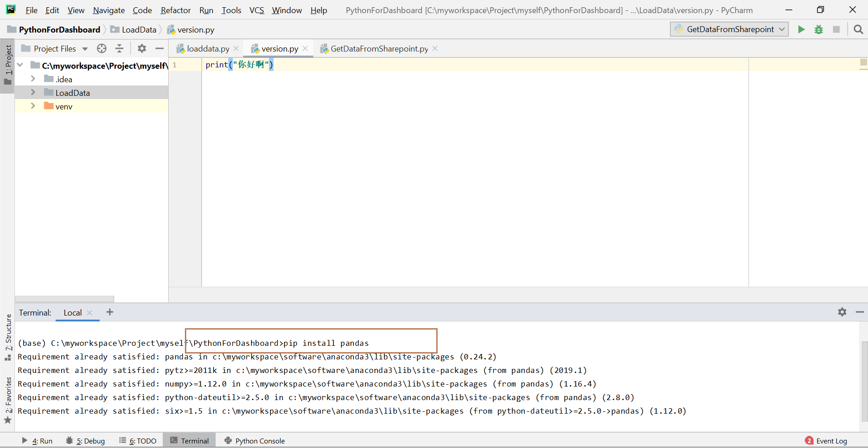Viewport: 868px width, 448px height.
Task: Click LoadData breadcrumb in navigation bar
Action: click(x=134, y=29)
